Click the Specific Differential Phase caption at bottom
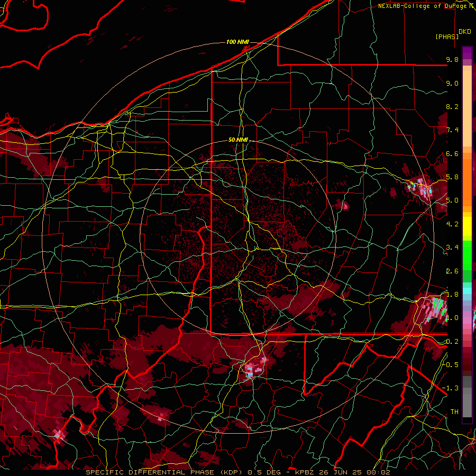The height and width of the screenshot is (476, 476). pyautogui.click(x=237, y=472)
